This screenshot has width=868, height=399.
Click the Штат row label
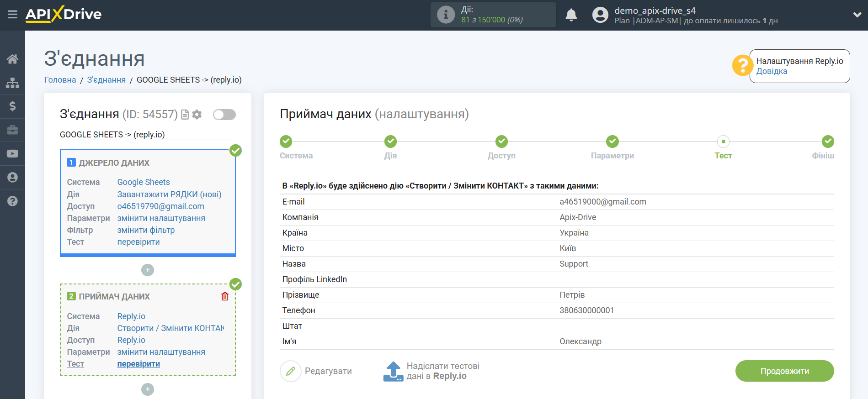point(292,326)
